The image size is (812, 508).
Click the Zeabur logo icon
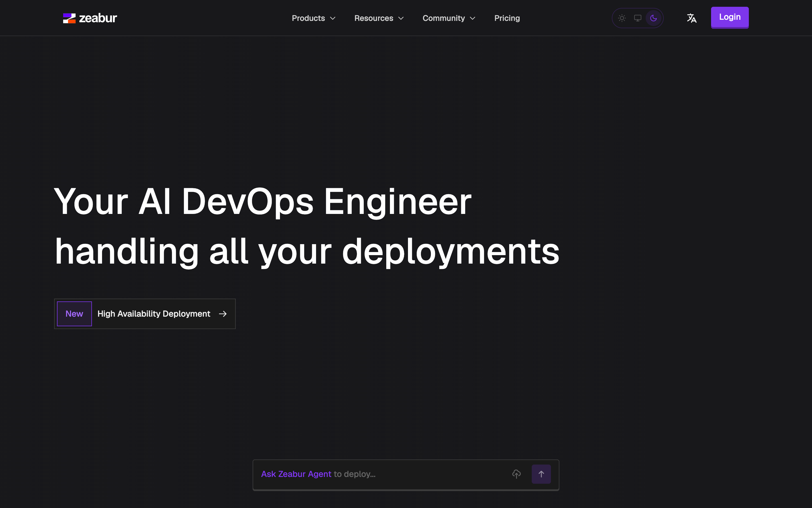coord(69,18)
